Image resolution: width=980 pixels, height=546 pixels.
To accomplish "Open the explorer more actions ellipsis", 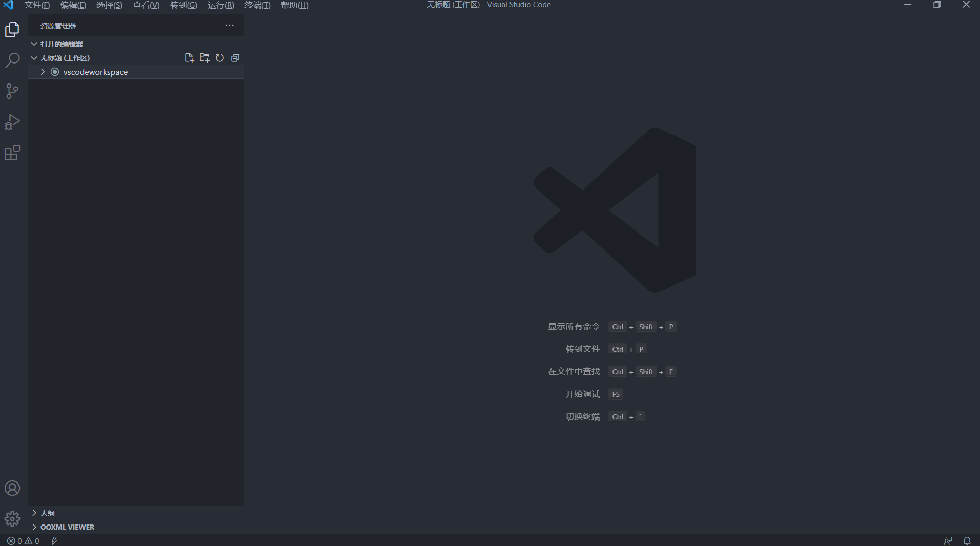I will click(230, 25).
